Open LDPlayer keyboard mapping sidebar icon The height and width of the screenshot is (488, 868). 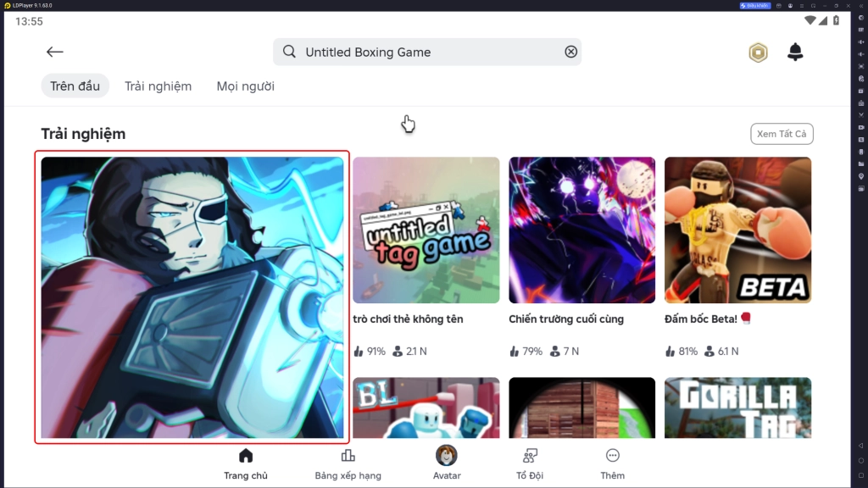pyautogui.click(x=861, y=30)
